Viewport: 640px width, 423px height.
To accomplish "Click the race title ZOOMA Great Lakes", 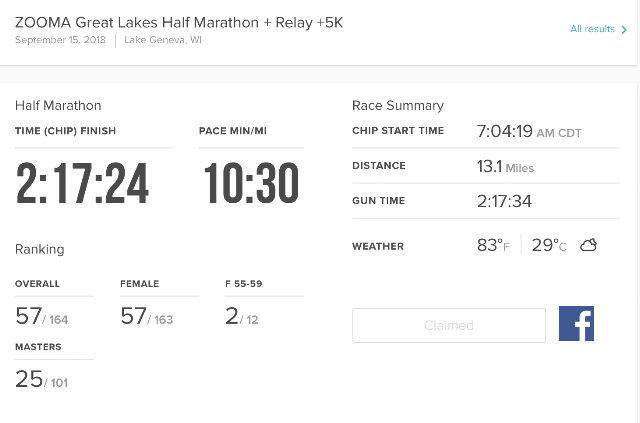I will coord(179,22).
